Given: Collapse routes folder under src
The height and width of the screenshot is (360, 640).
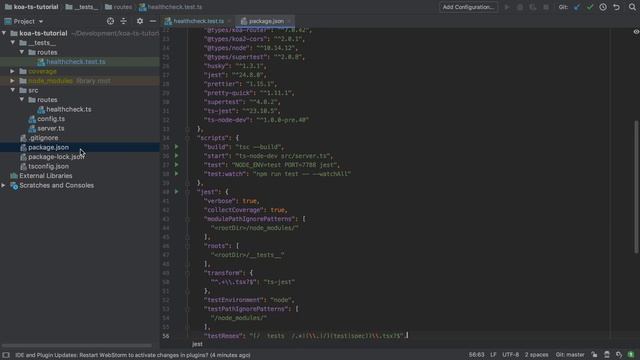Looking at the screenshot, I should [22, 100].
